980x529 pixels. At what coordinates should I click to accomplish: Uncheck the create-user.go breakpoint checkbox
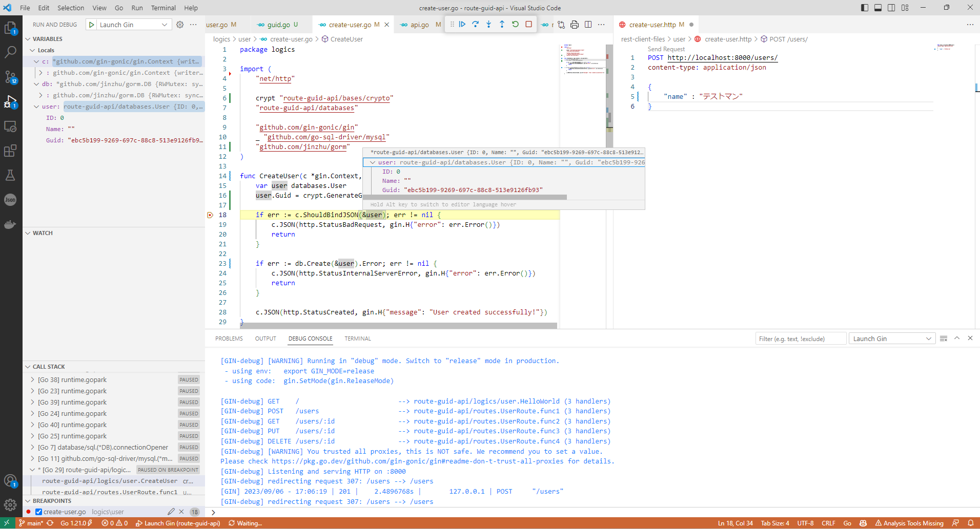38,512
